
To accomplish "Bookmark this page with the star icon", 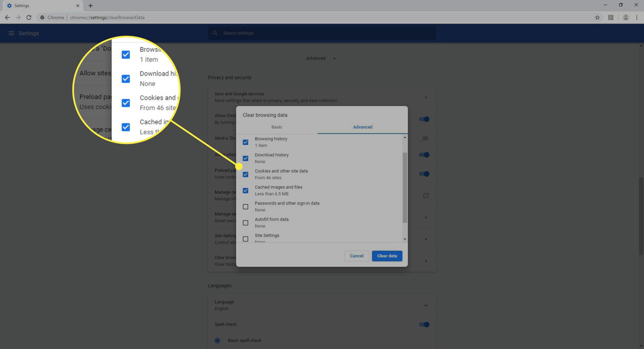I will click(597, 17).
